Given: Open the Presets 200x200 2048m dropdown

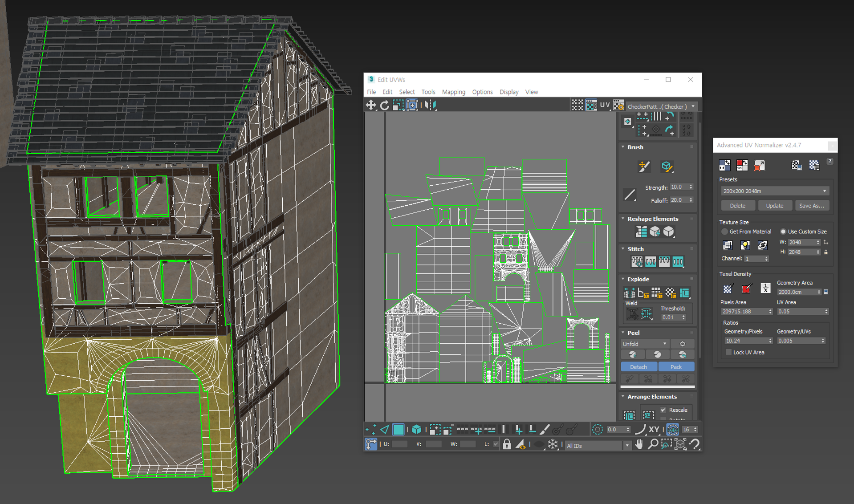Looking at the screenshot, I should [774, 191].
